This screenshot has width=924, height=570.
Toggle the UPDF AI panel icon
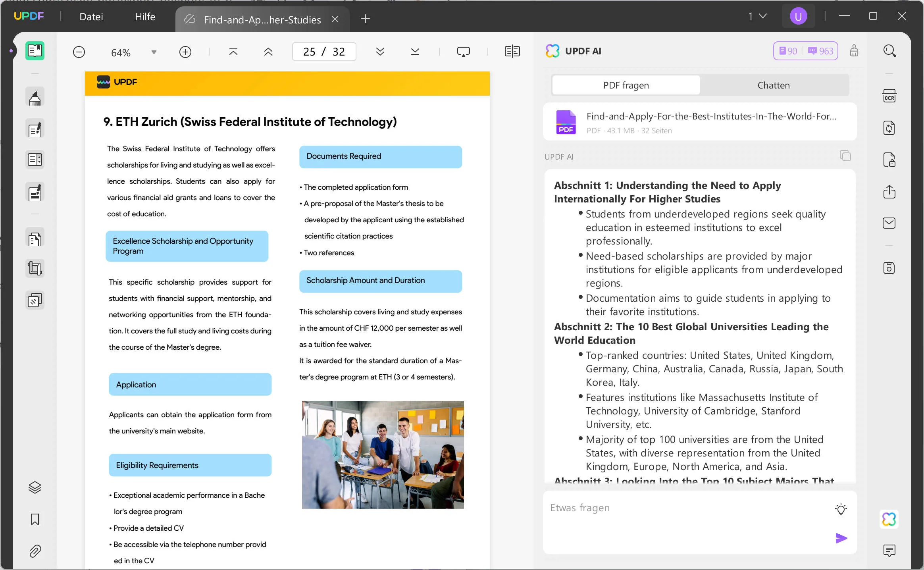(889, 519)
